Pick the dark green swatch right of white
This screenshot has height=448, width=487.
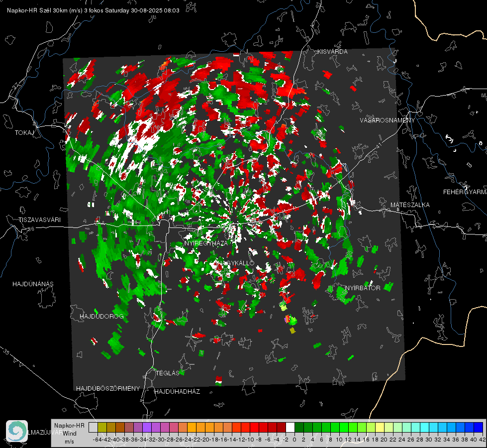coord(299,427)
